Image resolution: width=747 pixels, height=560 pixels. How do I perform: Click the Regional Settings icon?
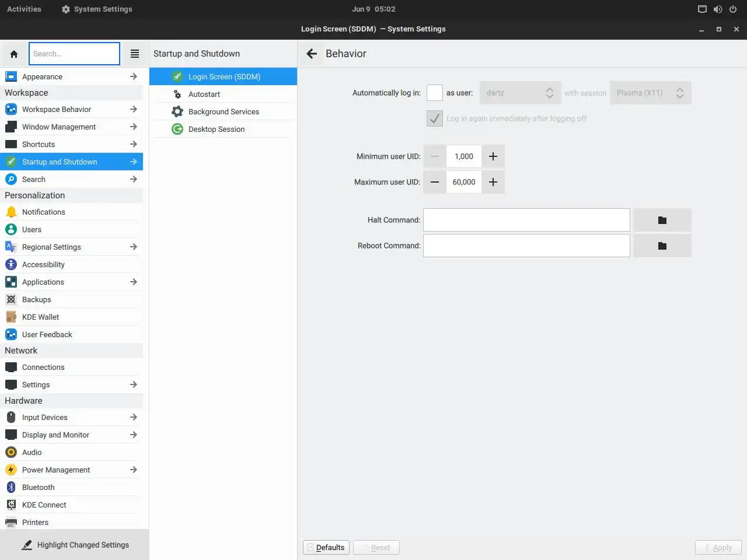[11, 247]
